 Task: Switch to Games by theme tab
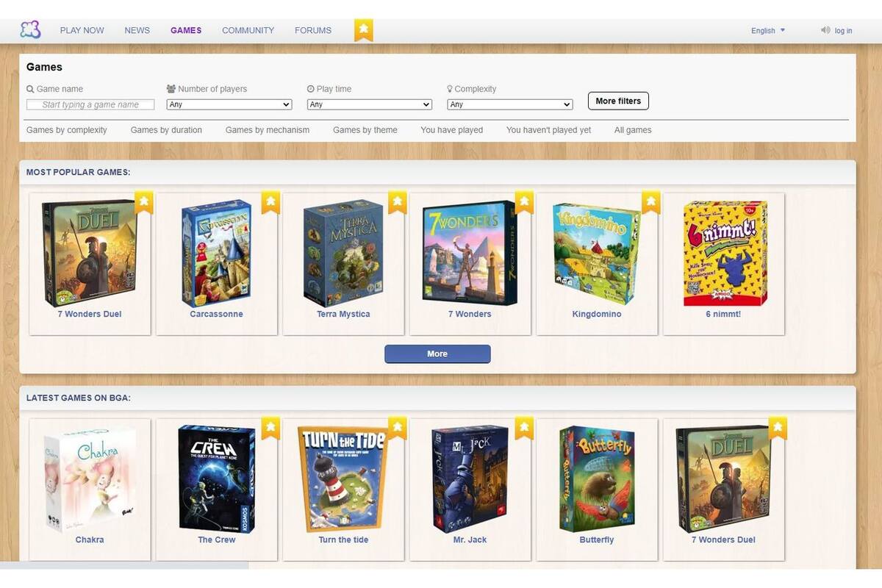click(x=365, y=130)
